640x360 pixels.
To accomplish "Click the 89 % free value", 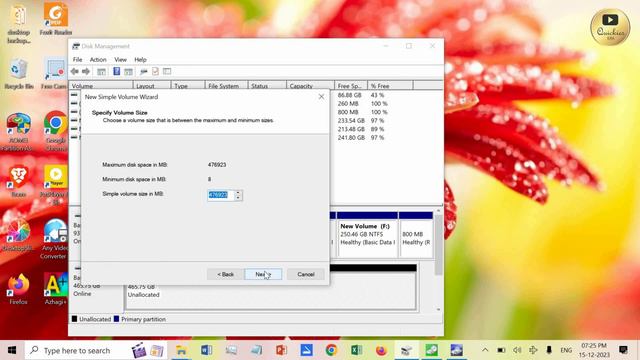I will tap(377, 129).
